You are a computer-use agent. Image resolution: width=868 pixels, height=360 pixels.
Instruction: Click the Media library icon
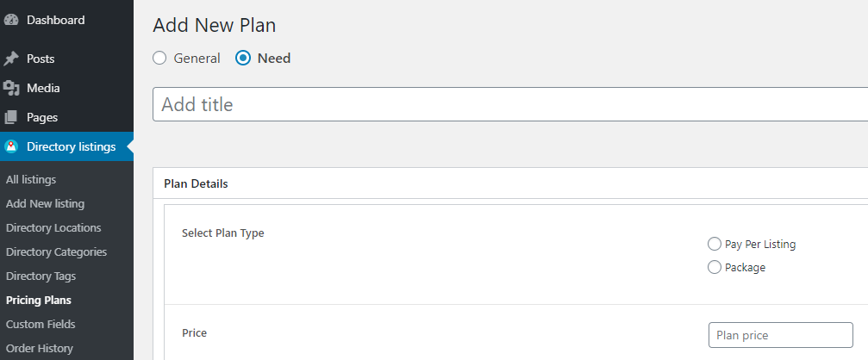11,88
